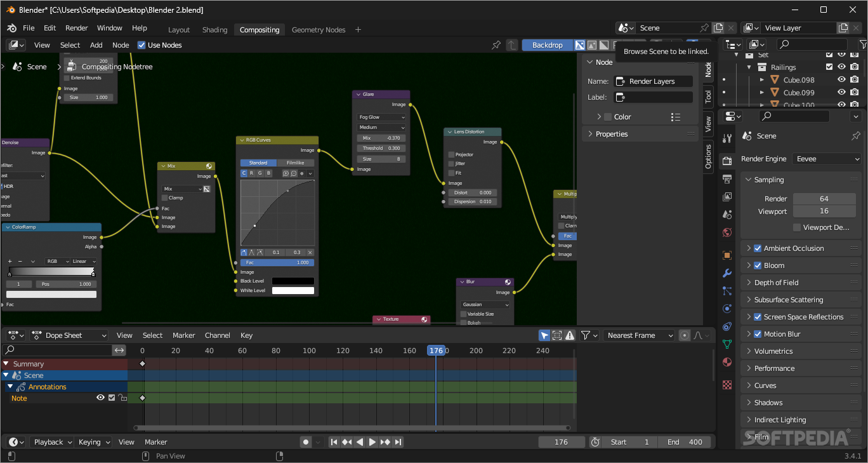The width and height of the screenshot is (868, 463).
Task: Disable the Bloom checkbox
Action: tap(758, 265)
